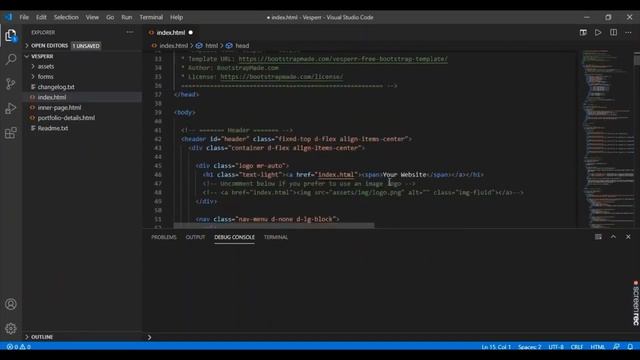Click the open preview icon in editor toolbar
This screenshot has width=640, height=360.
pyautogui.click(x=583, y=33)
